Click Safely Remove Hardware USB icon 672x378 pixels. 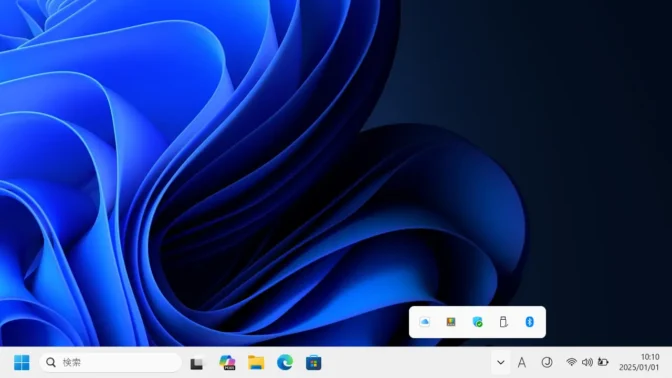(x=503, y=322)
